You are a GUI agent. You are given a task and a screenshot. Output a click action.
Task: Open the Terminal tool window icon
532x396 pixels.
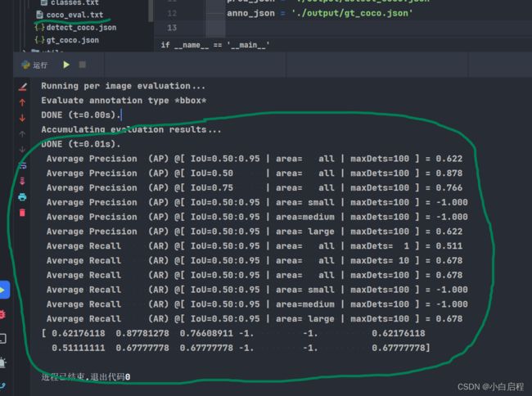(2, 339)
